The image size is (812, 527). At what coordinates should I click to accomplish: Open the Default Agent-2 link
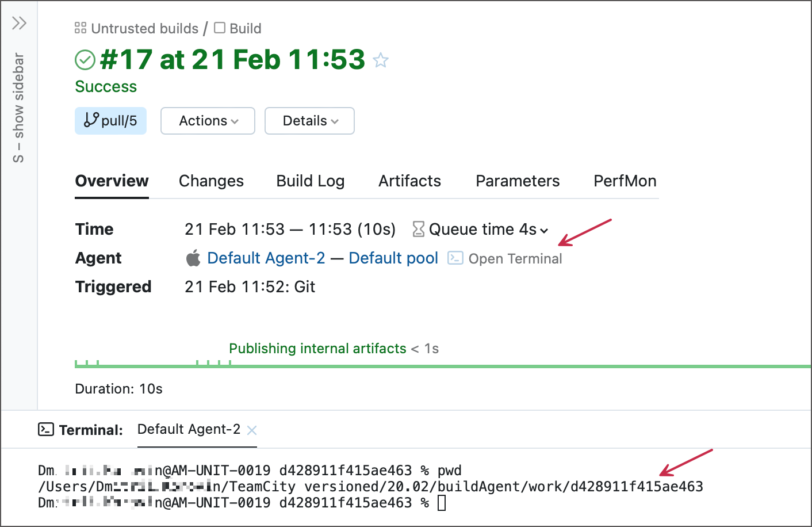(x=266, y=258)
